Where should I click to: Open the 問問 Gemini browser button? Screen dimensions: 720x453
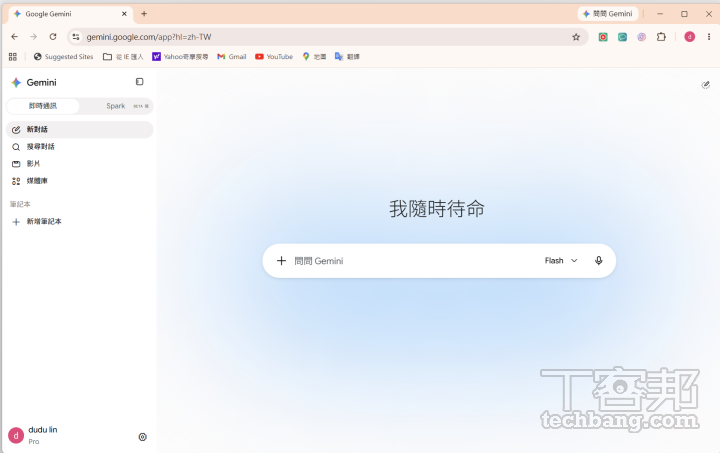pyautogui.click(x=608, y=14)
